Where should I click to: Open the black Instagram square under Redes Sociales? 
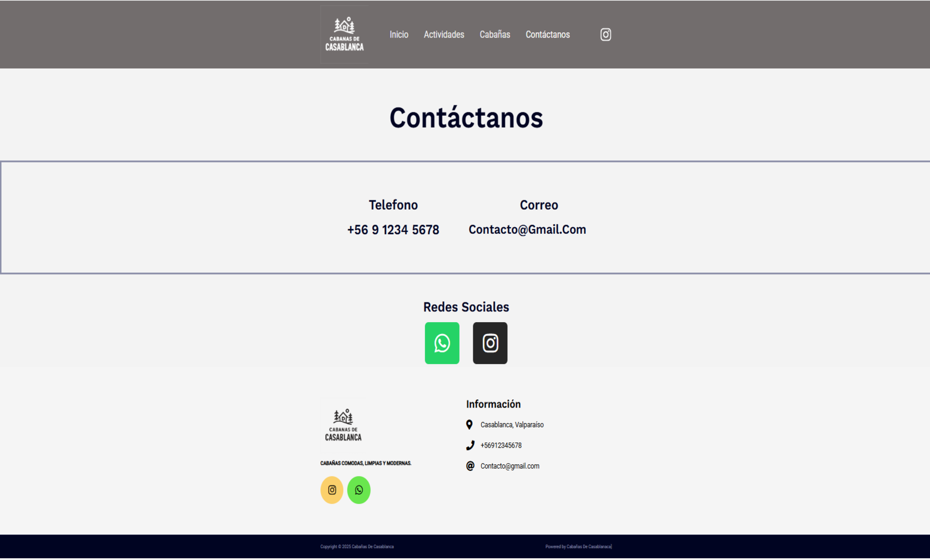point(490,343)
